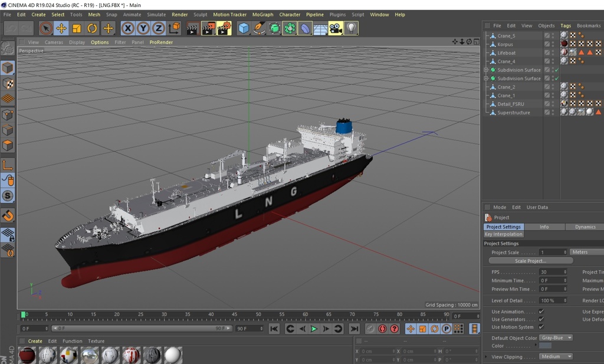The height and width of the screenshot is (364, 604).
Task: Toggle the X axis lock icon
Action: pyautogui.click(x=128, y=28)
